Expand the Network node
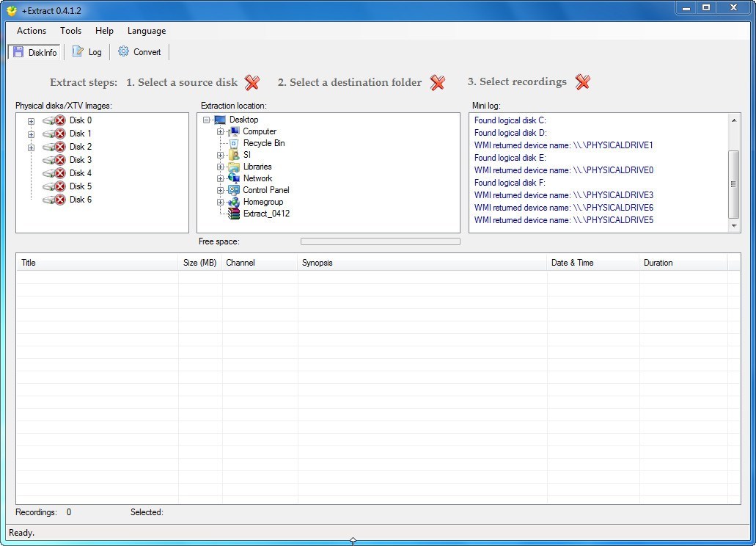 (220, 178)
